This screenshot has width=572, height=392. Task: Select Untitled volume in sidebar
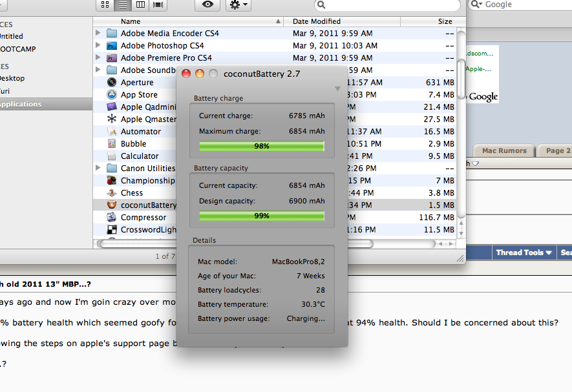click(46, 36)
